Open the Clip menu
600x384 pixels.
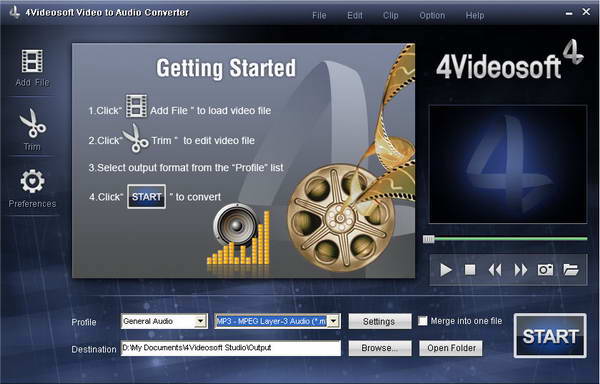coord(390,15)
